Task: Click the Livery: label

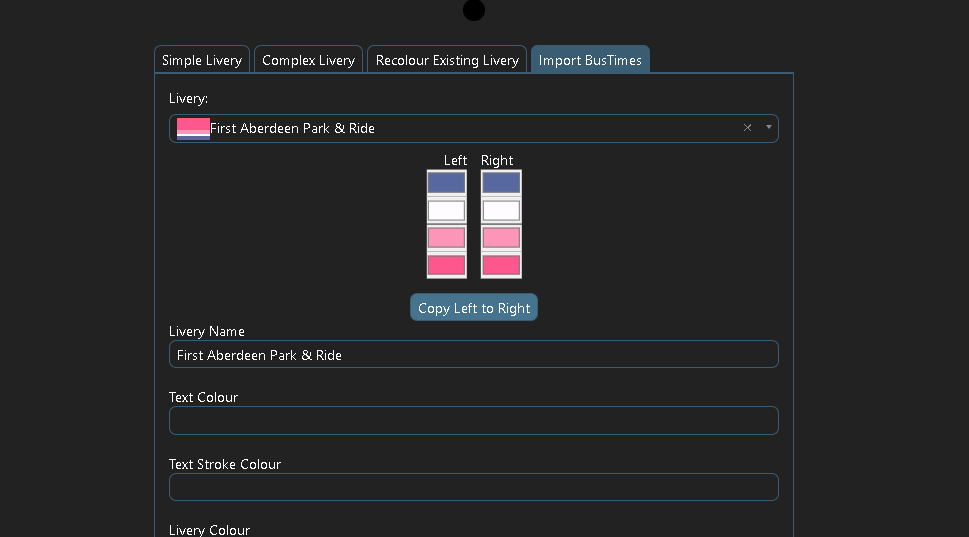Action: [188, 98]
